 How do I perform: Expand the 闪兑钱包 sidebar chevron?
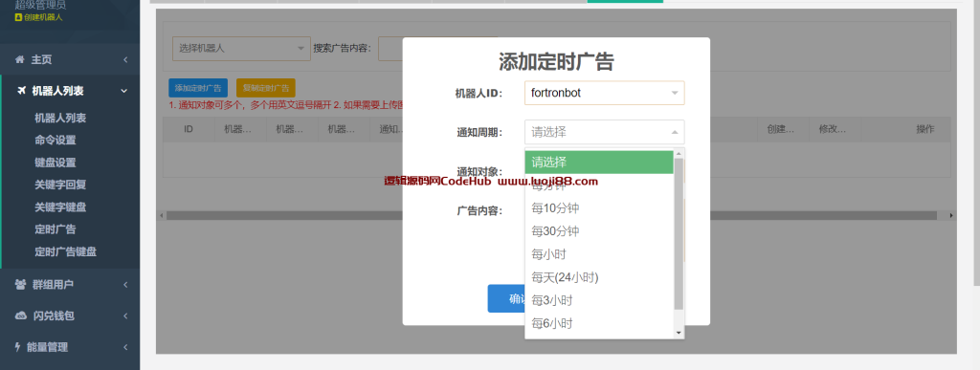[125, 316]
